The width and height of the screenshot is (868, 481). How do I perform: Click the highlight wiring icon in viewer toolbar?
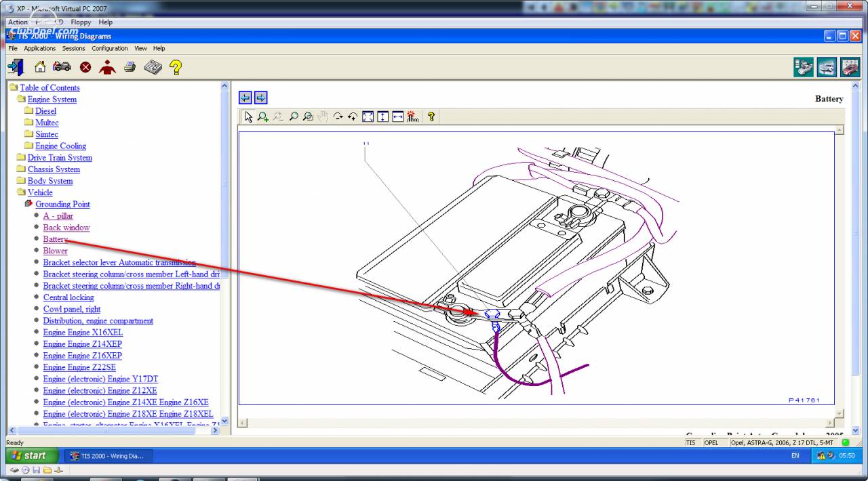click(x=412, y=117)
